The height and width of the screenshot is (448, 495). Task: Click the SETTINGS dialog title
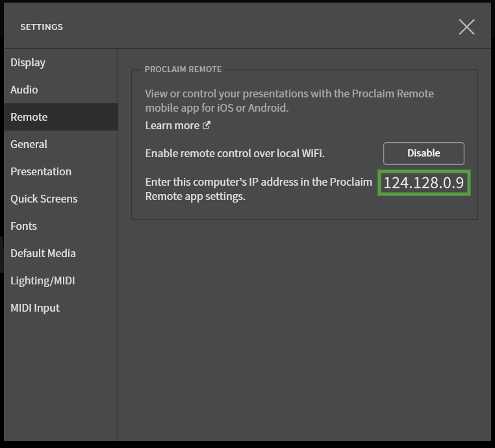(42, 27)
